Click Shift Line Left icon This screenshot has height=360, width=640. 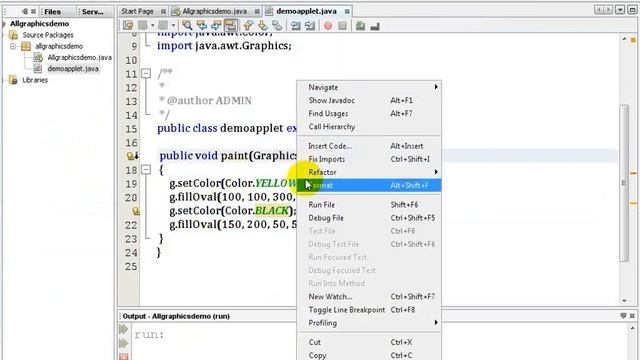(x=296, y=26)
